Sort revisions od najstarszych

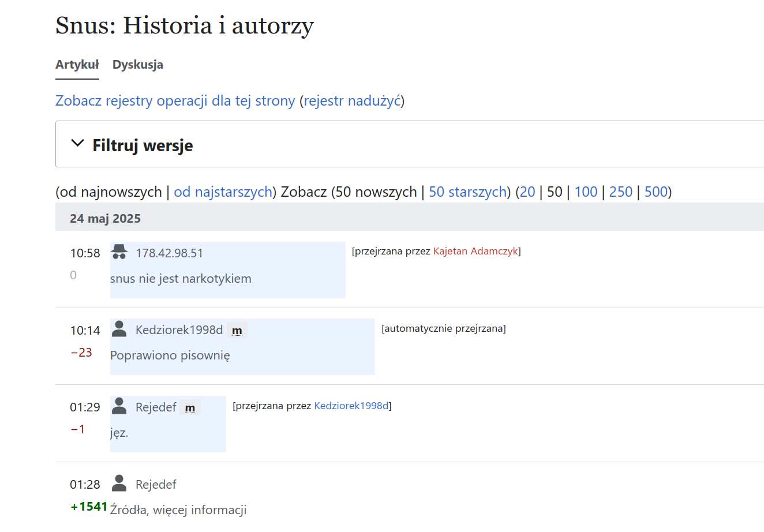click(223, 192)
